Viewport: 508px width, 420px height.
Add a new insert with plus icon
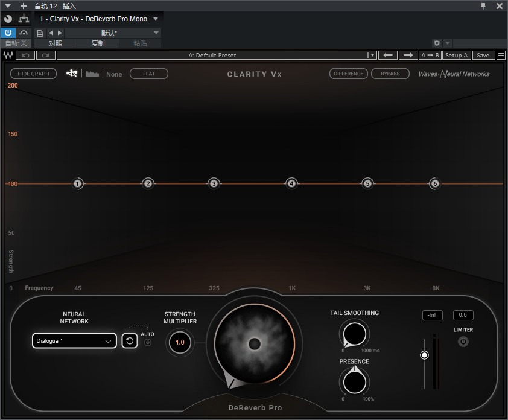(24, 6)
